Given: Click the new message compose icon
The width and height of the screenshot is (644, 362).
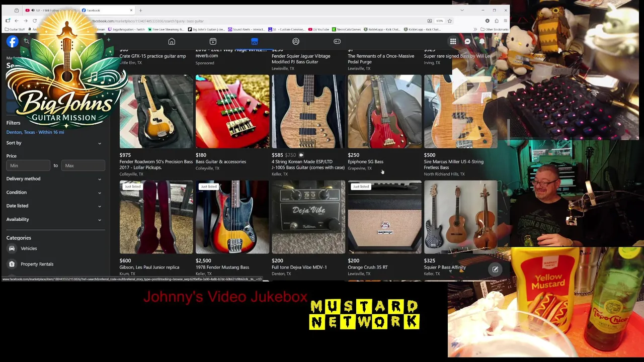Looking at the screenshot, I should point(495,269).
